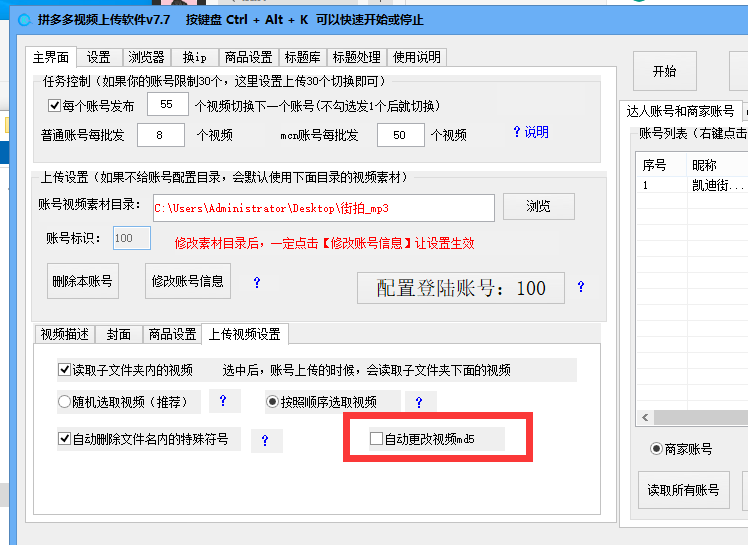Select 达人账号和商家账号 tab
Screen dimensions: 748x545
point(680,111)
